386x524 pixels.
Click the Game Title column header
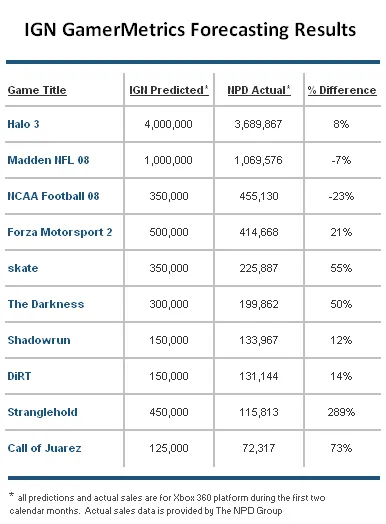pos(37,90)
